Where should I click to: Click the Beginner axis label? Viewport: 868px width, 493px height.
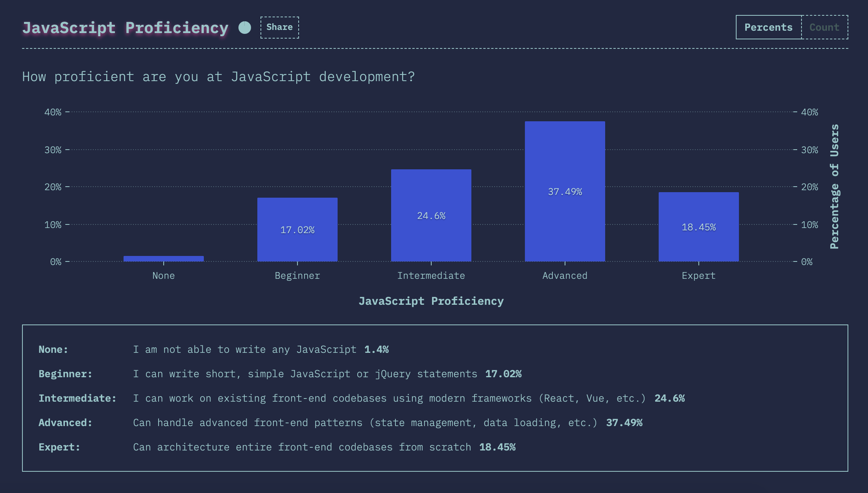pyautogui.click(x=297, y=276)
